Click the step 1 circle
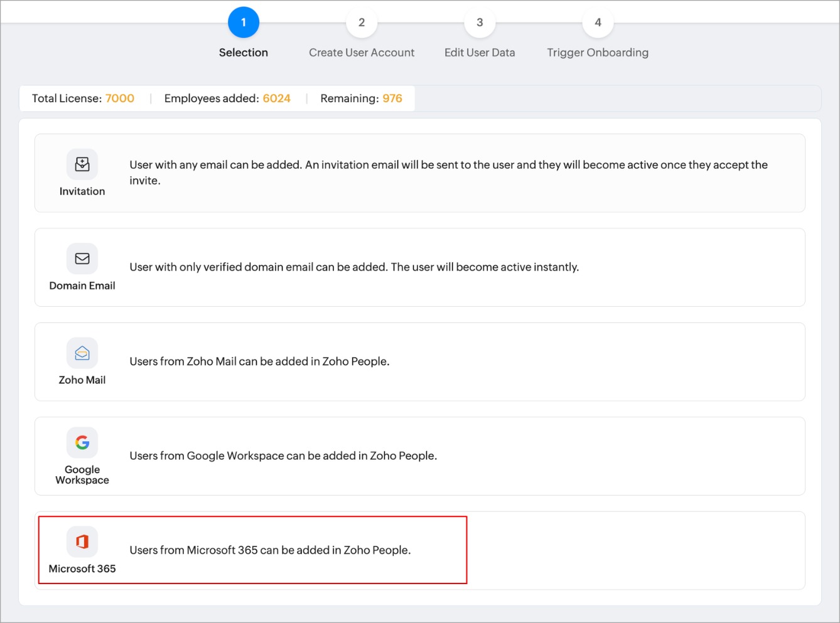 click(244, 23)
